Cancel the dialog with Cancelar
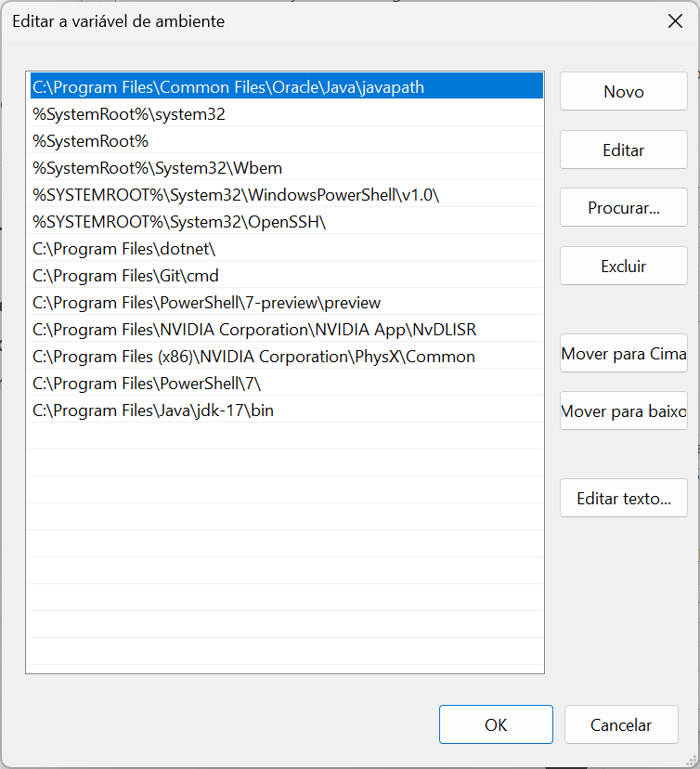The width and height of the screenshot is (700, 769). (x=620, y=725)
